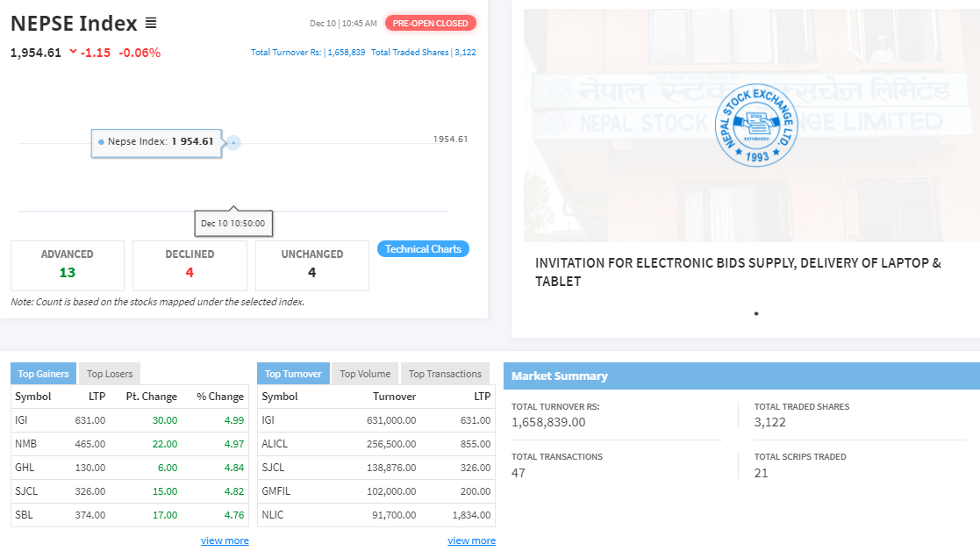Click the Total Transactions value 47

point(519,473)
